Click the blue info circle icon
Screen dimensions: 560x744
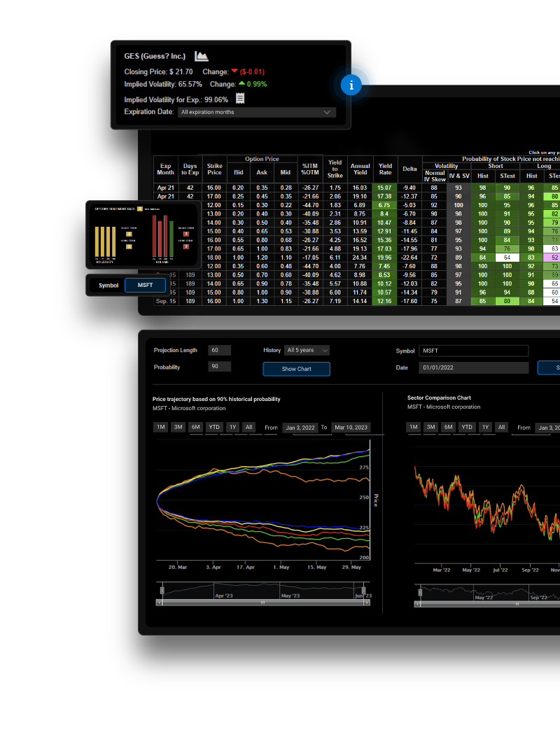pos(351,85)
